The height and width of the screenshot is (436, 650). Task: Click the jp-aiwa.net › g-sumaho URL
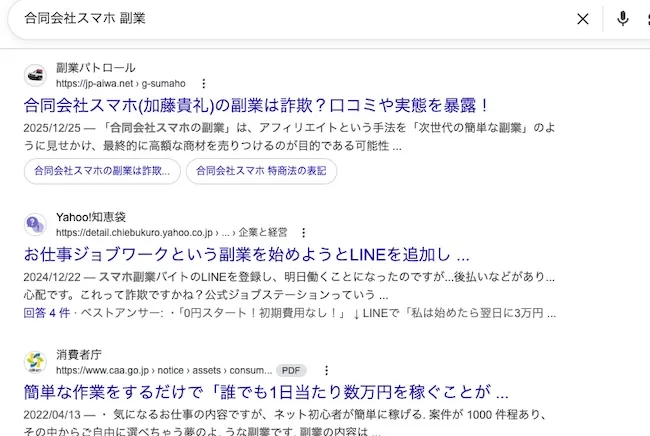[121, 84]
